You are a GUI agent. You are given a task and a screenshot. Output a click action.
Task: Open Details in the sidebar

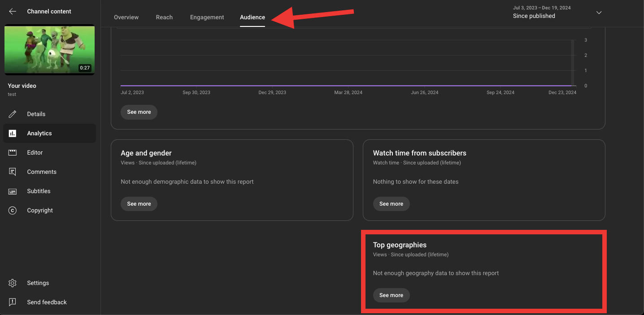pos(36,114)
